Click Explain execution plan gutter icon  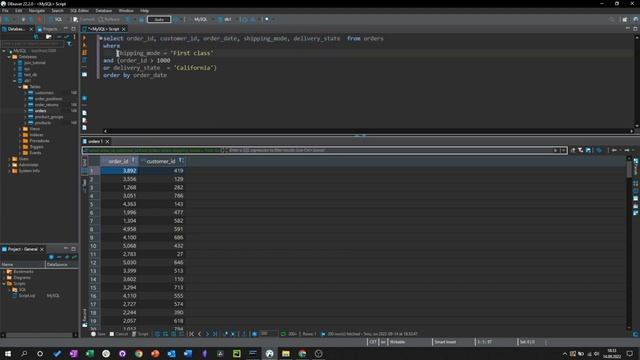tap(84, 60)
